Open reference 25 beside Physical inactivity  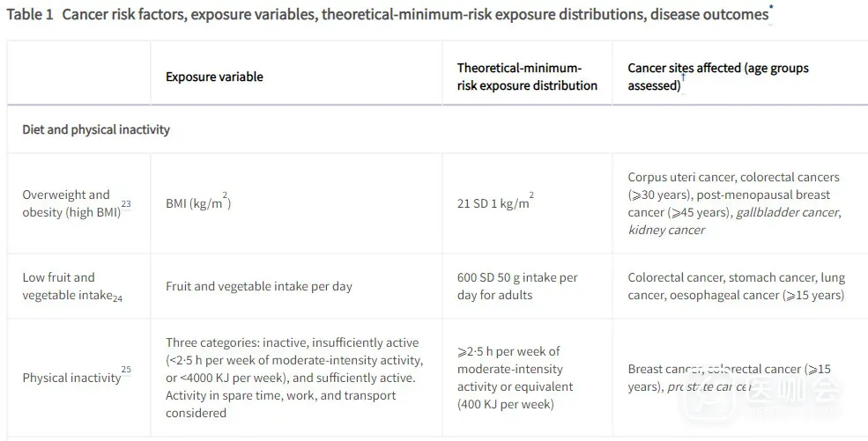pyautogui.click(x=126, y=371)
